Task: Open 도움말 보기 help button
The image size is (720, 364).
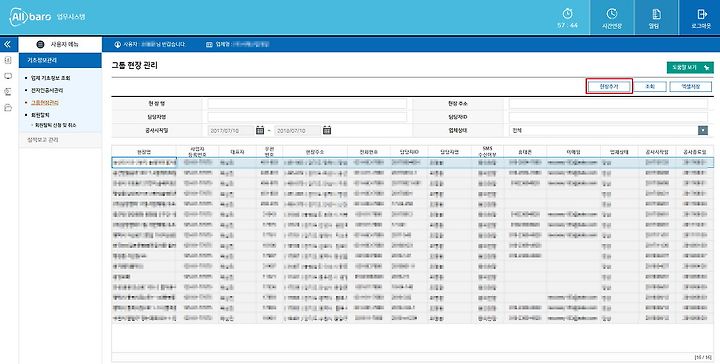Action: (690, 67)
